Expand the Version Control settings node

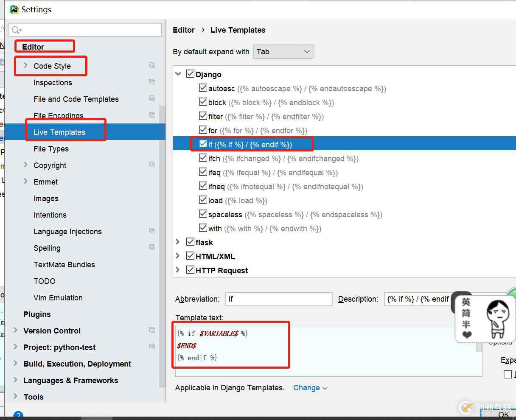tap(16, 330)
